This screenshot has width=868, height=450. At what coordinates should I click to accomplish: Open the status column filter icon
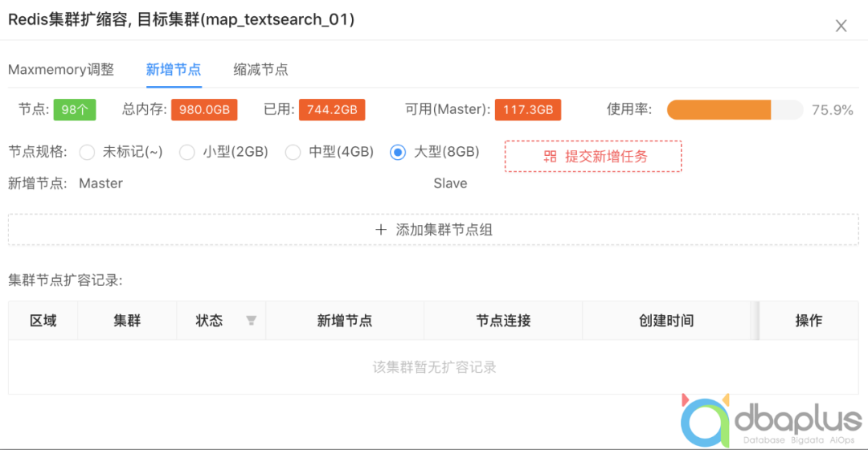coord(251,321)
